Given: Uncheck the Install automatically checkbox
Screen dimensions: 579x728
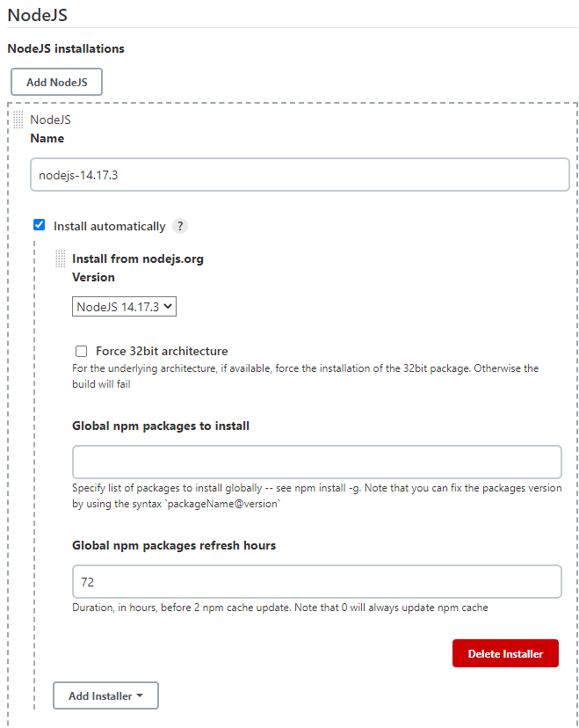Looking at the screenshot, I should click(40, 225).
